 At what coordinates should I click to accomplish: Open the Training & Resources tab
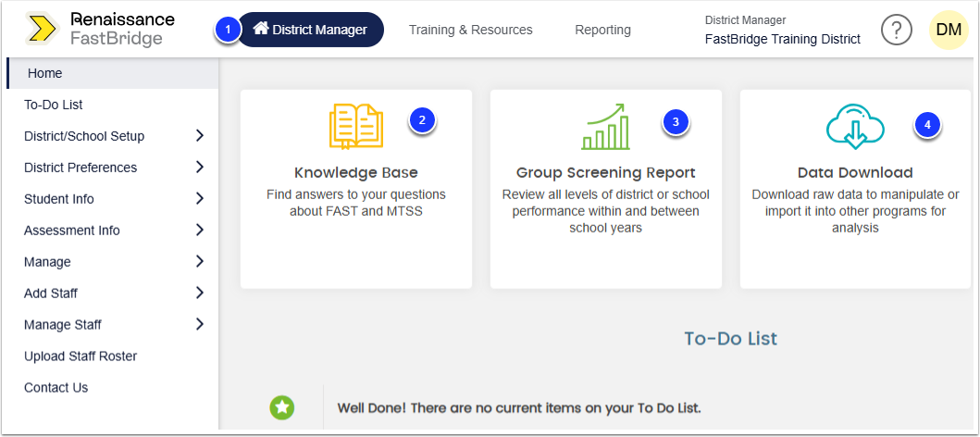(x=471, y=30)
